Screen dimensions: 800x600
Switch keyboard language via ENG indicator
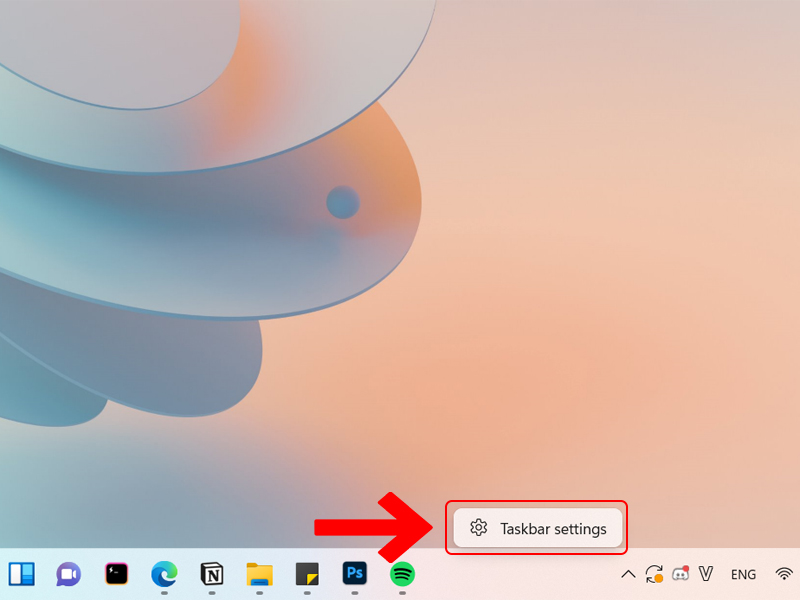click(743, 574)
